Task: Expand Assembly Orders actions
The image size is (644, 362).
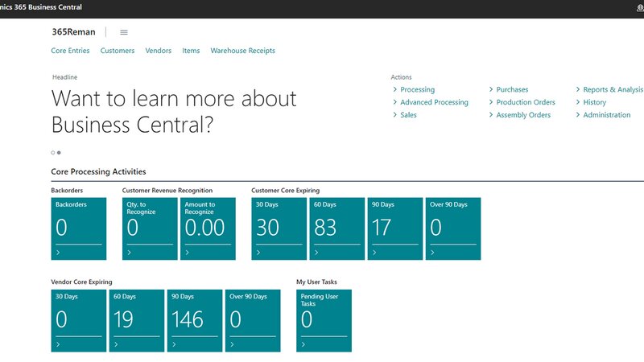Action: click(x=519, y=115)
